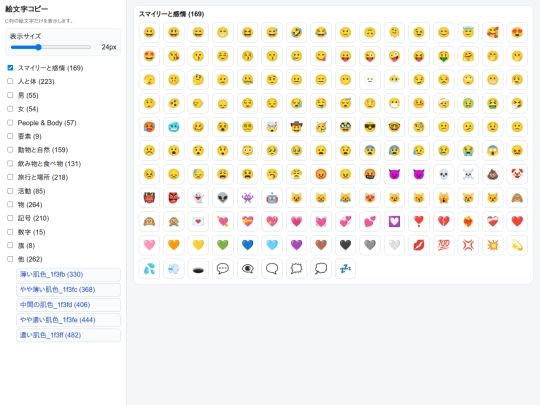
Task: Click the スマイリーと感情 (169) section heading
Action: pos(171,14)
